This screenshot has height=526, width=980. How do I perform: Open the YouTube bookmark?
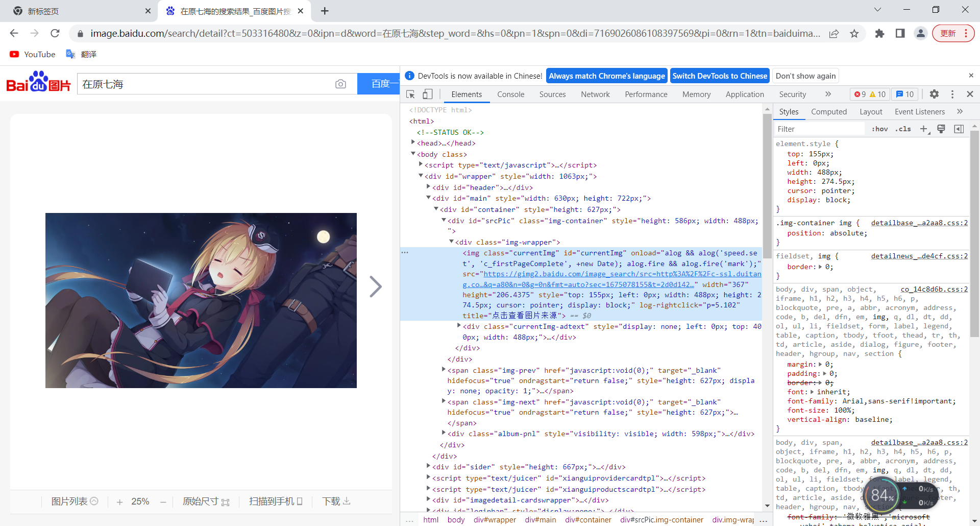point(33,54)
